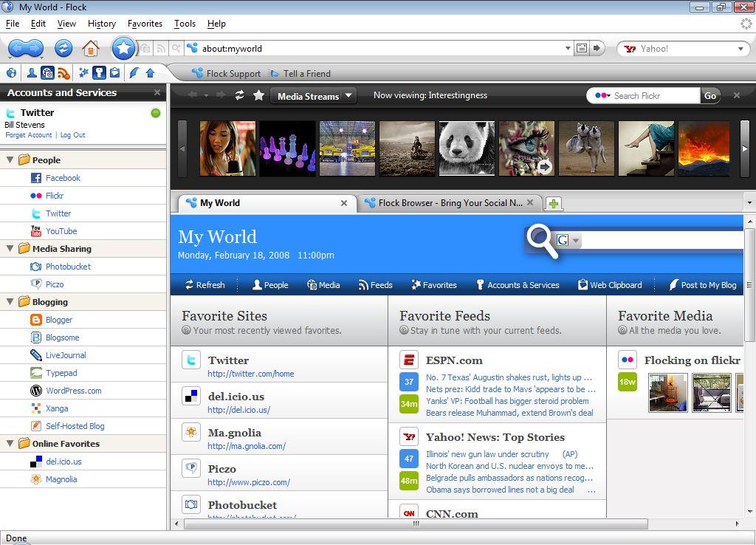Open the Media Streams dropdown

tap(313, 96)
